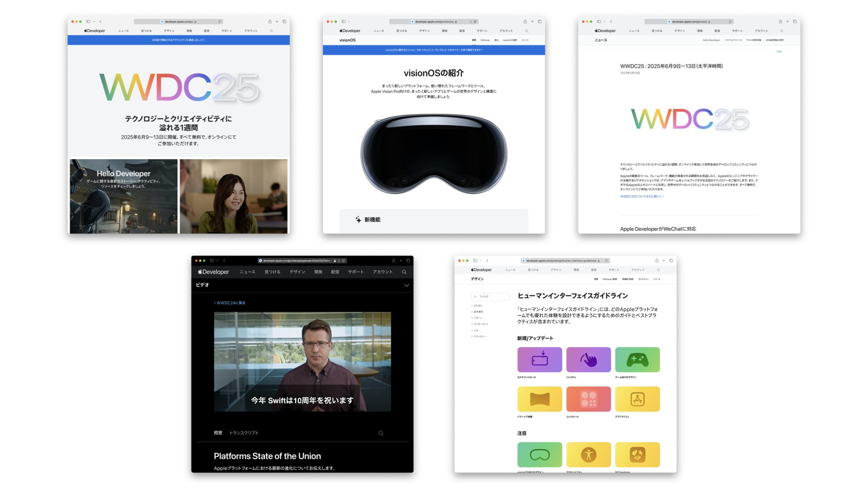Screen dimensions: 868x488
Task: Click the WWDC25についてさらに詳しく link
Action: 642,197
